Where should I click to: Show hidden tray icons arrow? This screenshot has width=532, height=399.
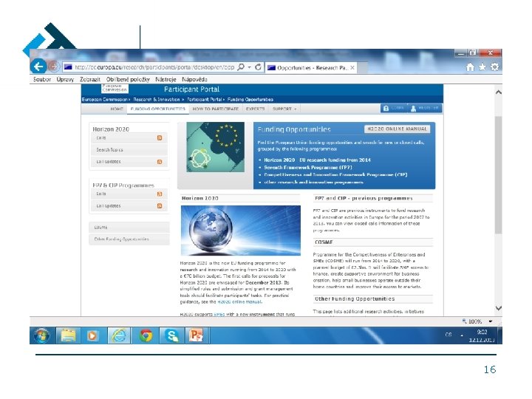(462, 335)
